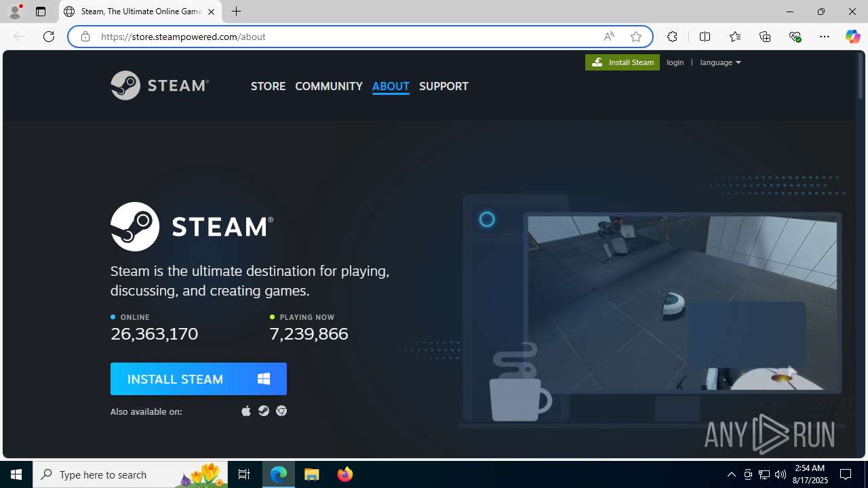
Task: Open the Copilot sidebar
Action: click(x=852, y=37)
